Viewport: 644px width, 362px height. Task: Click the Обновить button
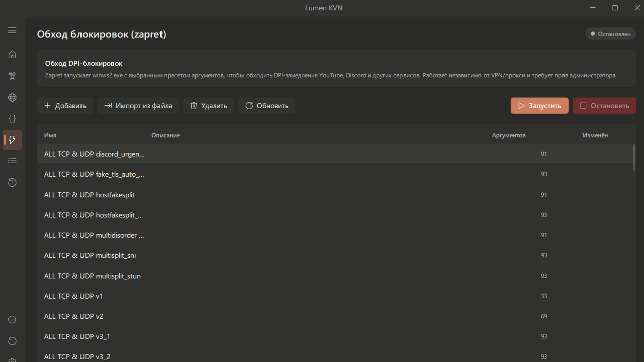tap(267, 106)
